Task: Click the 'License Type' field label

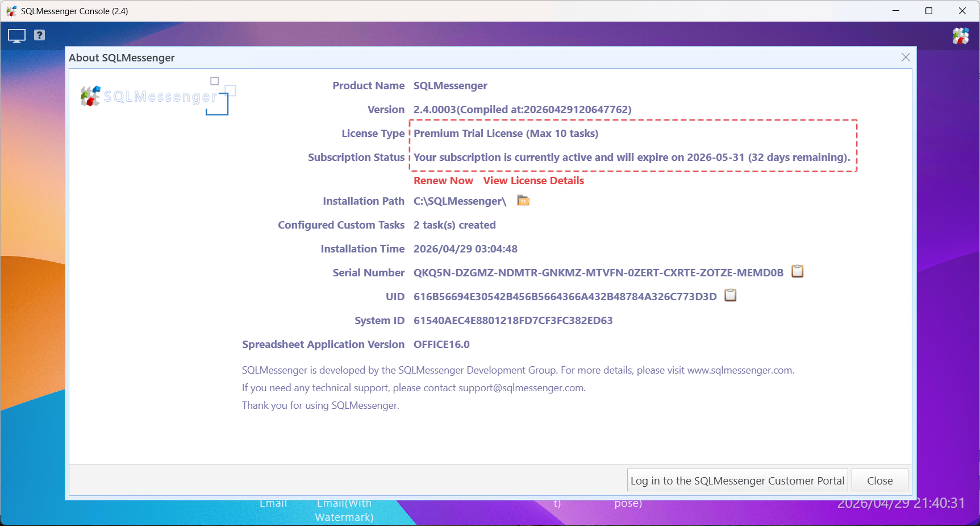Action: pyautogui.click(x=373, y=133)
